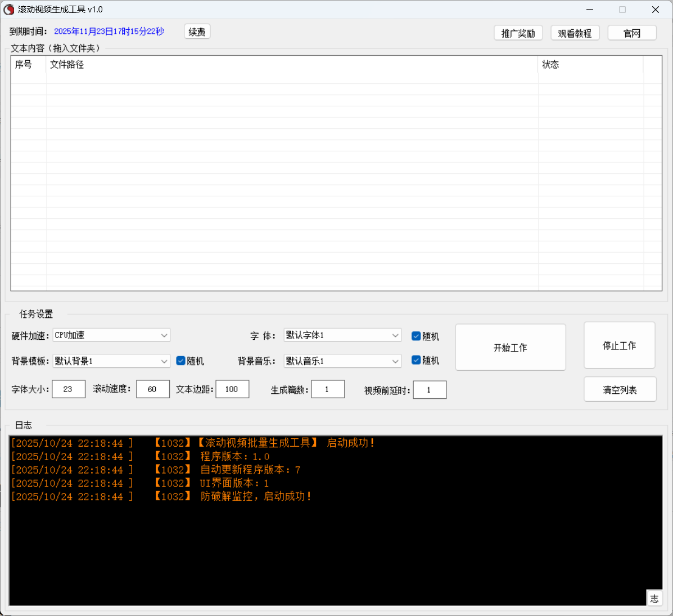Toggle the 随机 checkbox next to 字体

coord(416,336)
